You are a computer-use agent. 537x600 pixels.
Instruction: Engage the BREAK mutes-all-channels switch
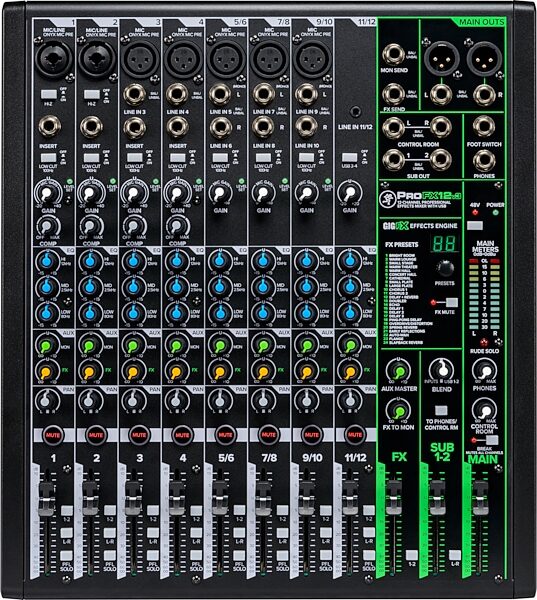point(492,440)
